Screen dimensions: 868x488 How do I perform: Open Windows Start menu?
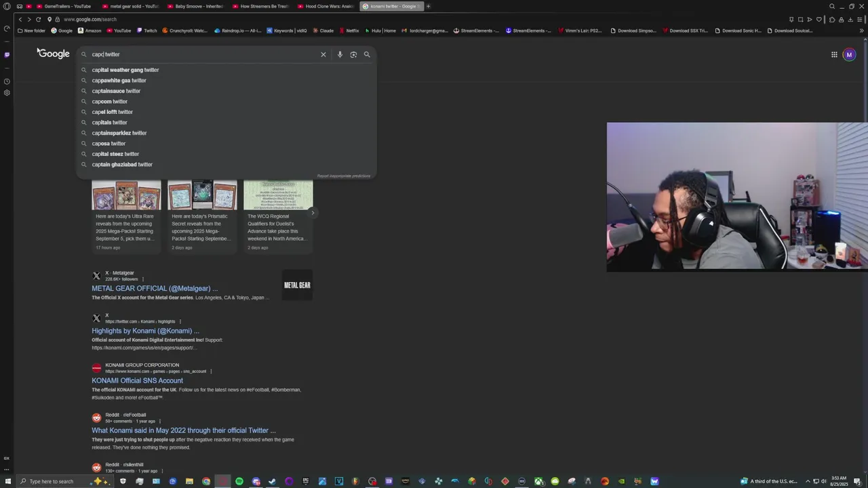click(7, 481)
